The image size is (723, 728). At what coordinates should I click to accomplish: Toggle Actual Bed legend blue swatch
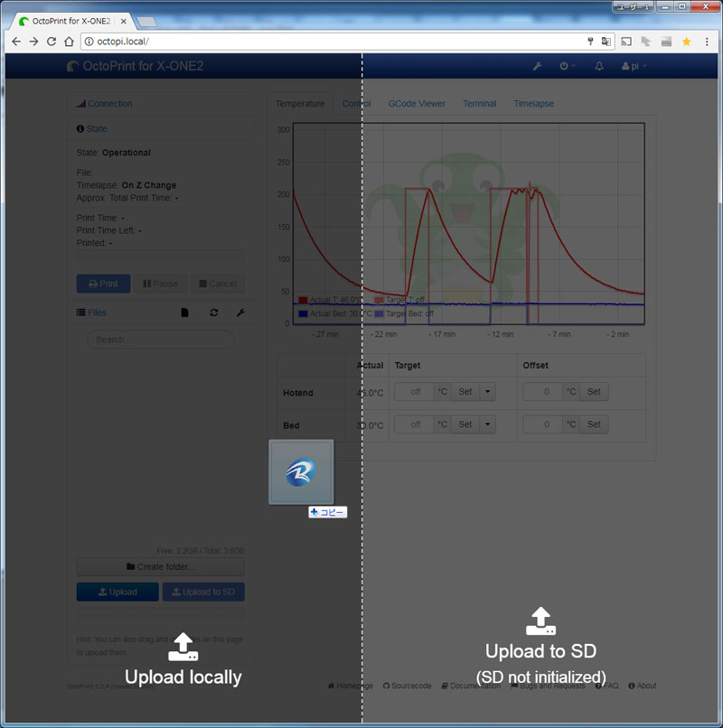(x=303, y=313)
